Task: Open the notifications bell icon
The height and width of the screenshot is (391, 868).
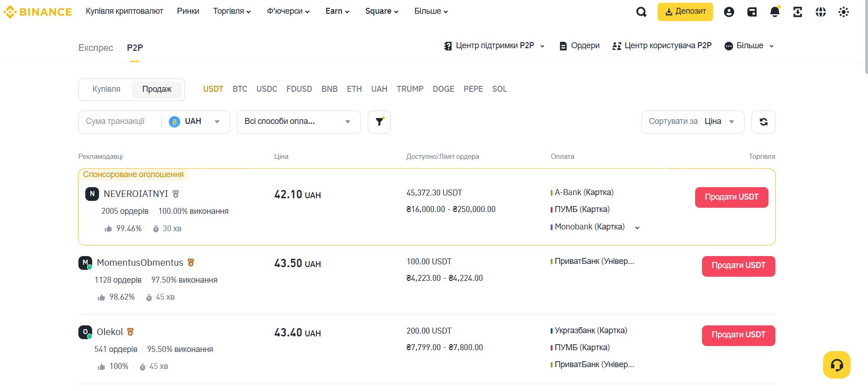Action: click(x=775, y=12)
